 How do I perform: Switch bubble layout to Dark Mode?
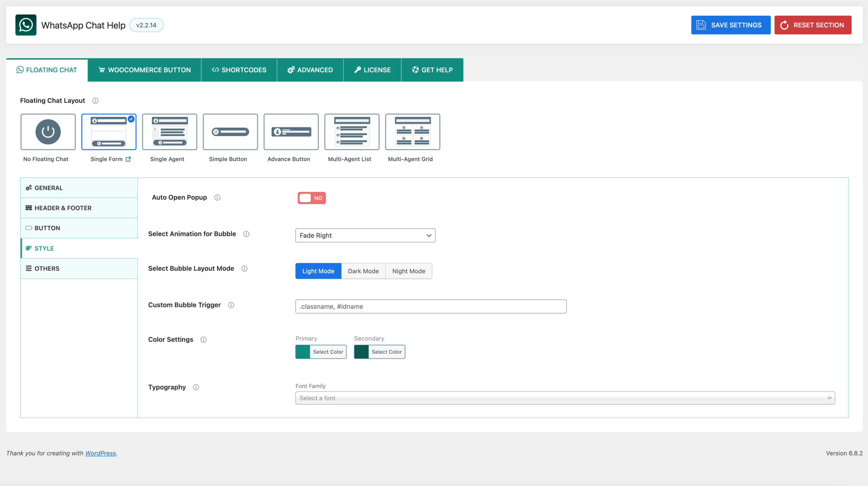pyautogui.click(x=363, y=271)
